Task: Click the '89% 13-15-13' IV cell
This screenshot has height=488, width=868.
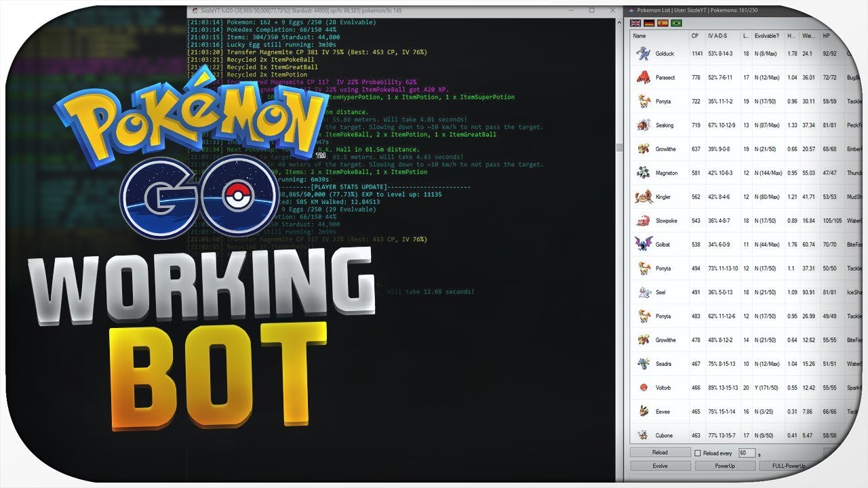Action: point(723,388)
